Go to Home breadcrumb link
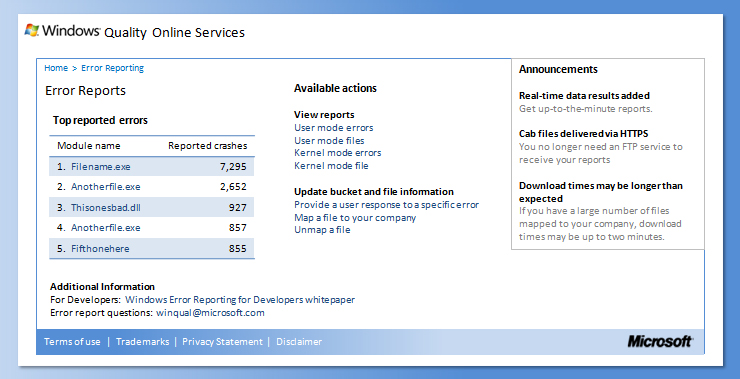This screenshot has height=379, width=740. [x=56, y=68]
